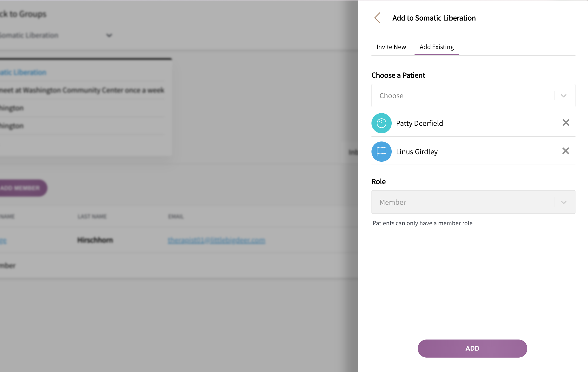The width and height of the screenshot is (588, 372).
Task: Click Linus Girdley flag avatar icon
Action: [381, 151]
